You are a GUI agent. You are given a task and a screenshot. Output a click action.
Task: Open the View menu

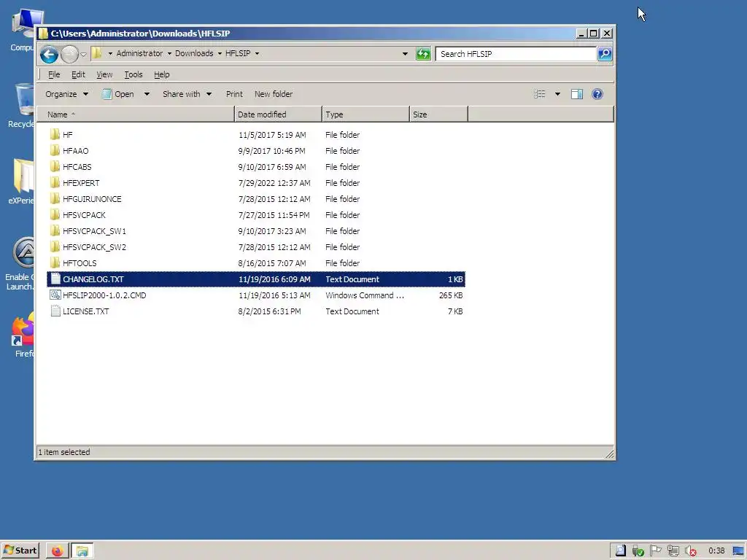point(104,74)
